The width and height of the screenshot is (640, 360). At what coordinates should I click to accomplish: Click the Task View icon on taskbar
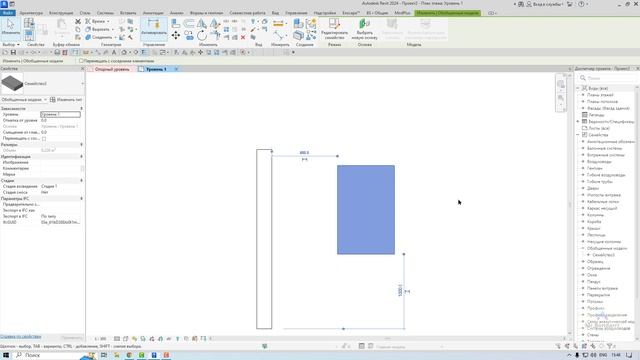point(104,355)
